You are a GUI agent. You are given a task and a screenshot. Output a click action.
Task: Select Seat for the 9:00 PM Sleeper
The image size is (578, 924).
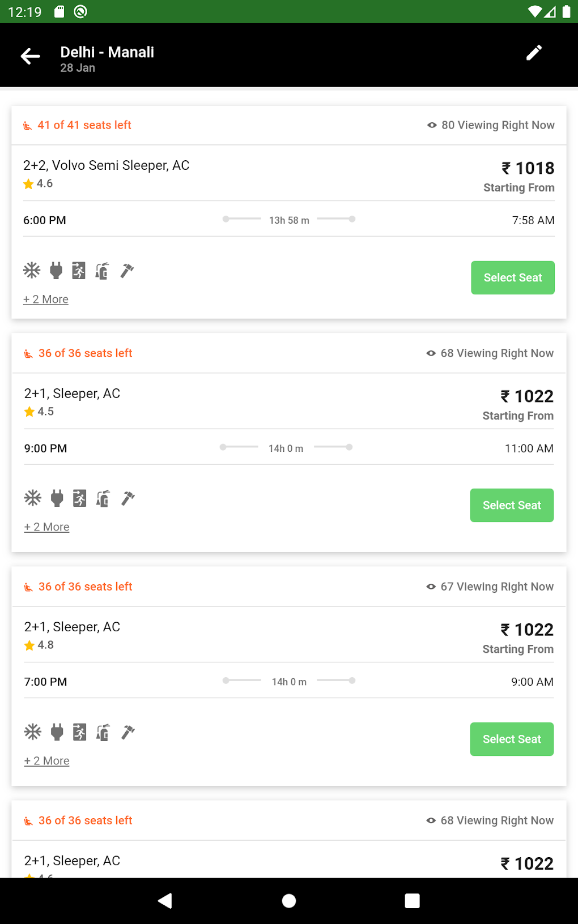pos(512,505)
